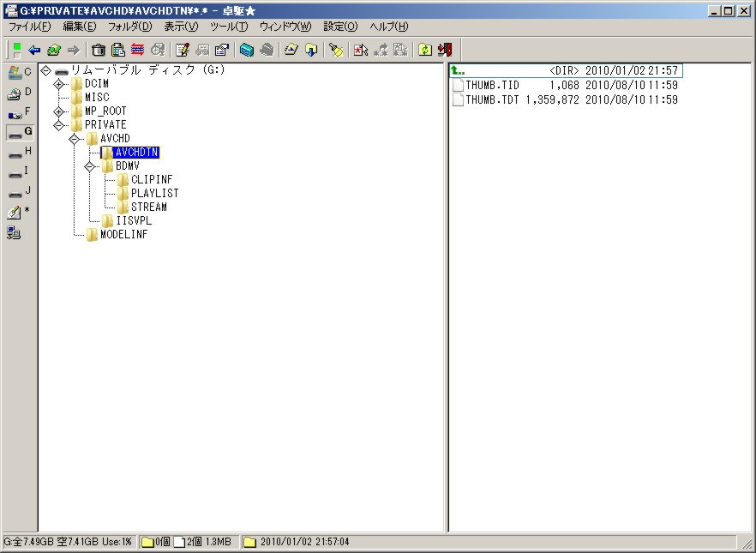Click the green refresh folder toolbar icon

pos(424,50)
